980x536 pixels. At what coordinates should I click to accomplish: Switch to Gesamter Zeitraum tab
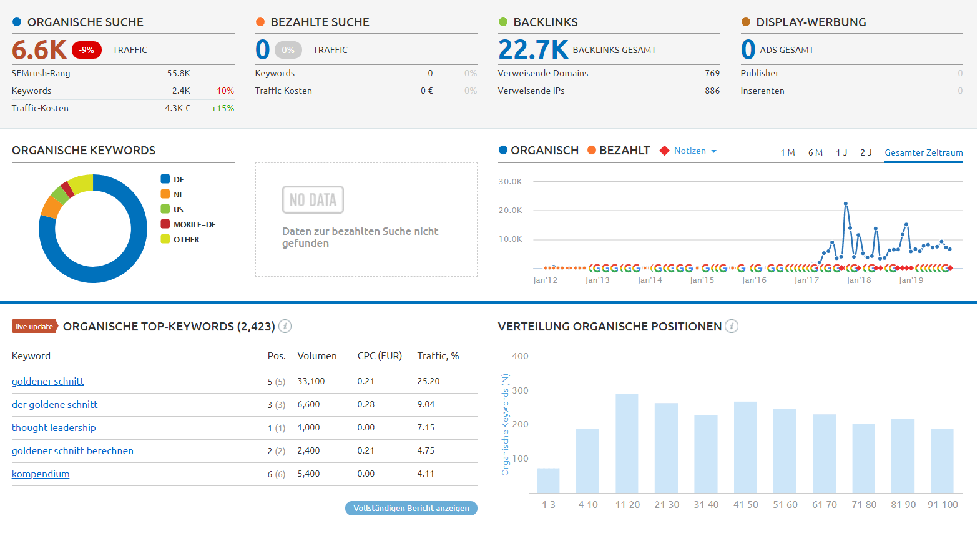923,152
